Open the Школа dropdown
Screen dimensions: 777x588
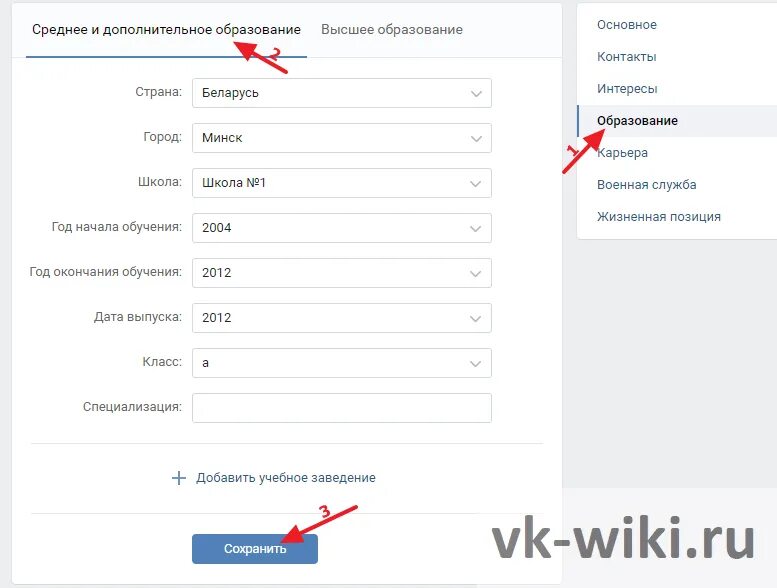pos(341,183)
